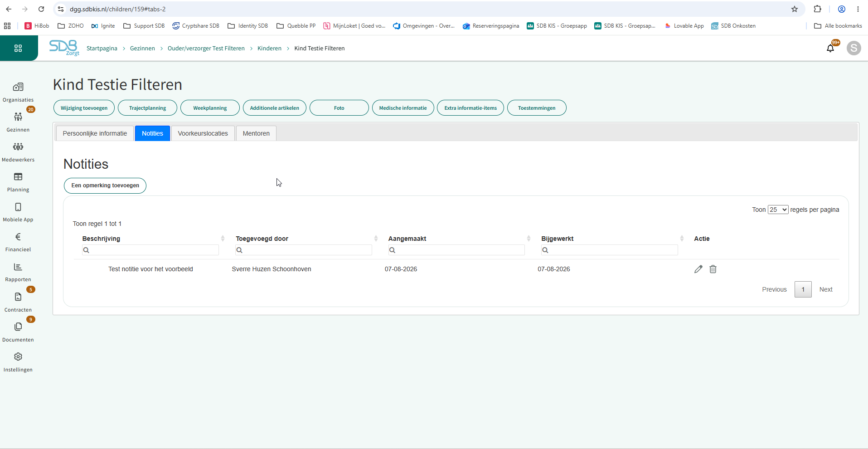Open Trajectplanning
Image resolution: width=868 pixels, height=449 pixels.
tap(147, 108)
